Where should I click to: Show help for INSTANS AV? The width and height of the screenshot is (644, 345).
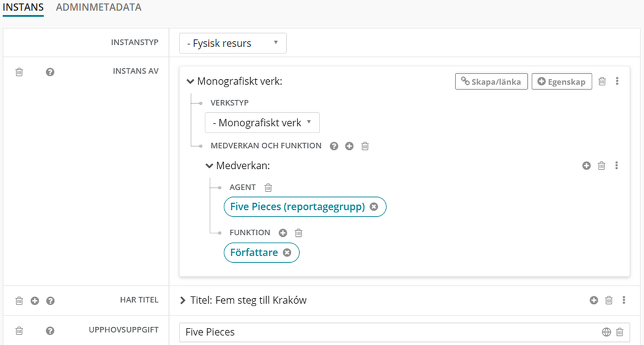coord(50,72)
